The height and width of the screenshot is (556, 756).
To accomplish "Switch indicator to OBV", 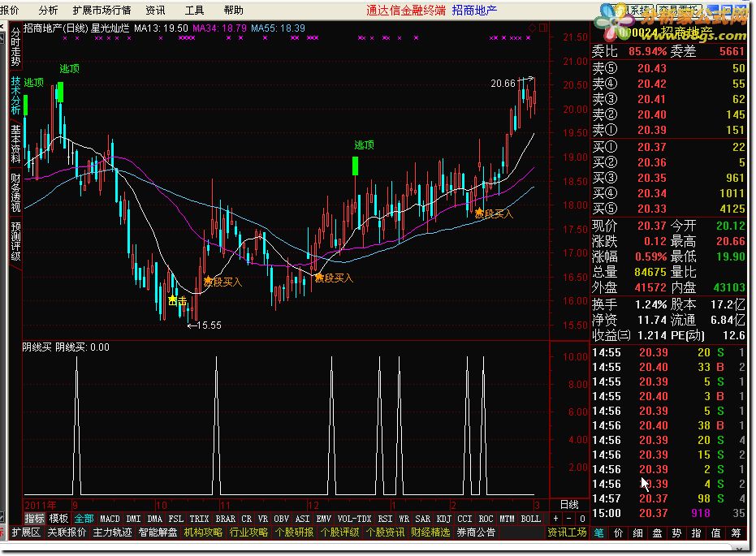I will [281, 519].
